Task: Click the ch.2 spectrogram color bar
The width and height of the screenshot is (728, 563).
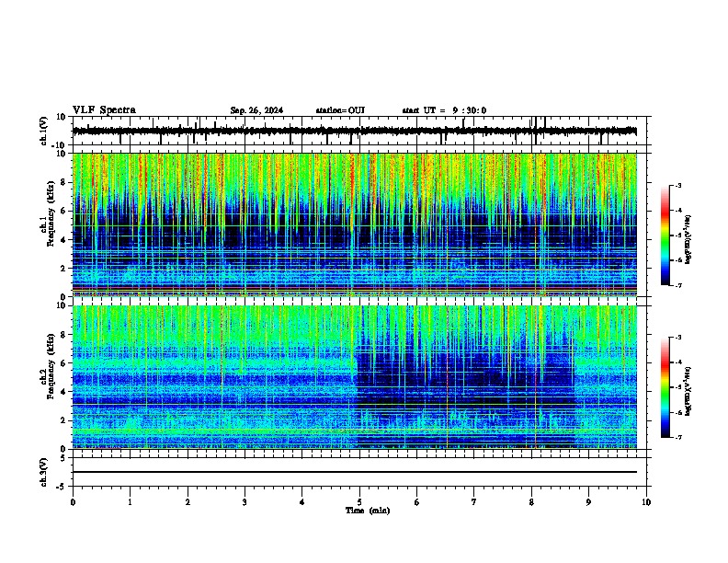Action: 665,387
